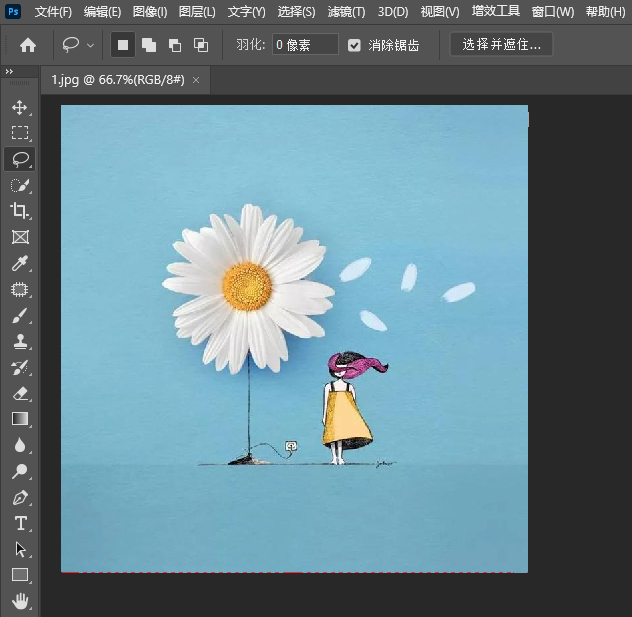Select the Clone Stamp tool
Image resolution: width=632 pixels, height=617 pixels.
(19, 342)
